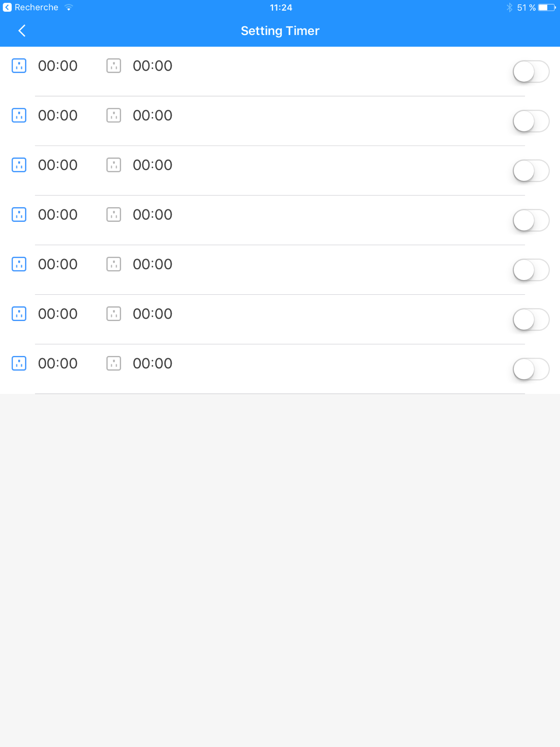The width and height of the screenshot is (560, 747).
Task: Return to Recherche app from status bar
Action: tap(30, 8)
